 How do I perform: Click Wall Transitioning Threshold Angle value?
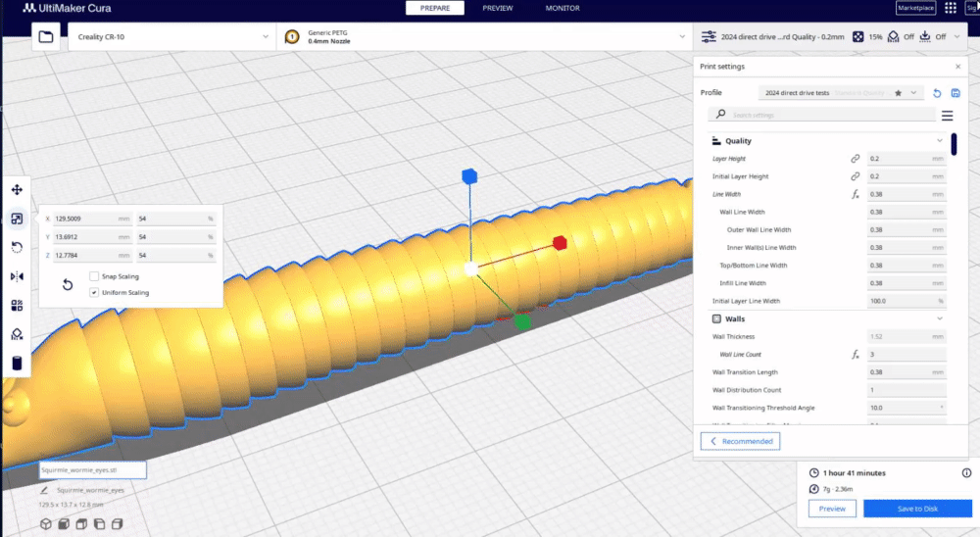click(x=906, y=408)
